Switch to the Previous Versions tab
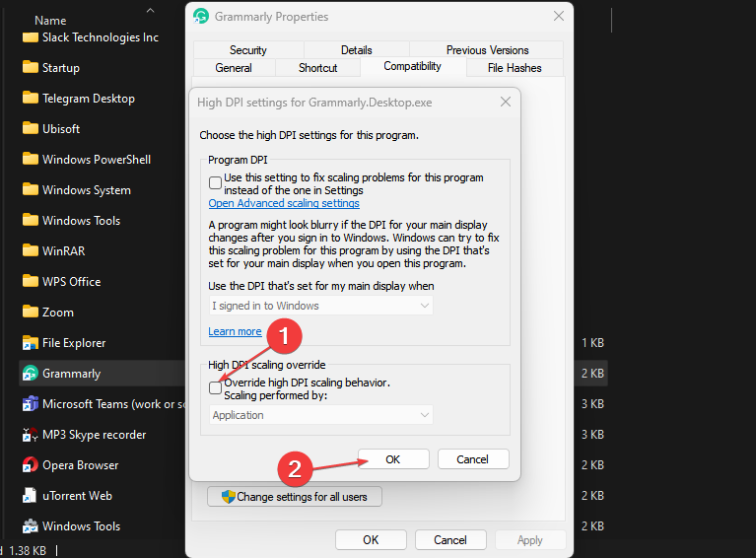Screen dimensions: 756x558 (487, 50)
